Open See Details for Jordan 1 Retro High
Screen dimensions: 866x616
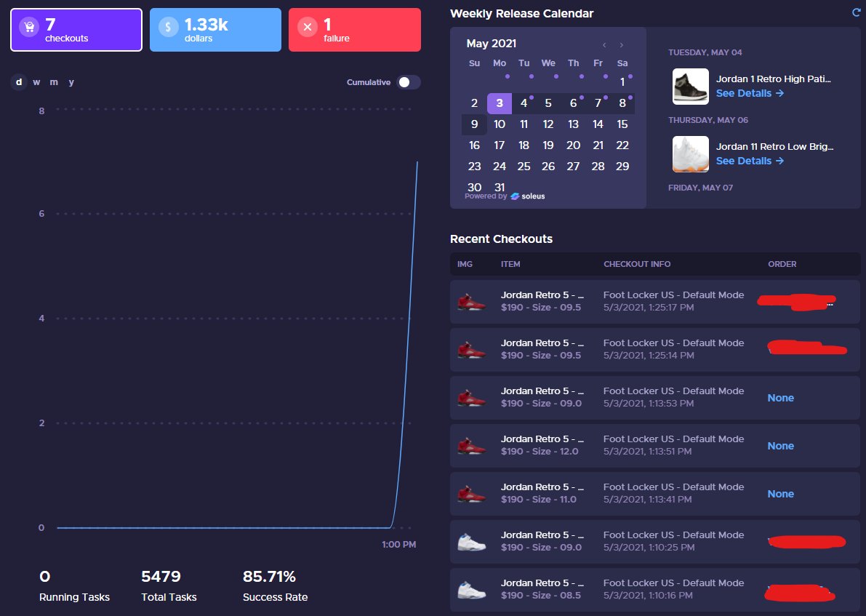point(745,93)
